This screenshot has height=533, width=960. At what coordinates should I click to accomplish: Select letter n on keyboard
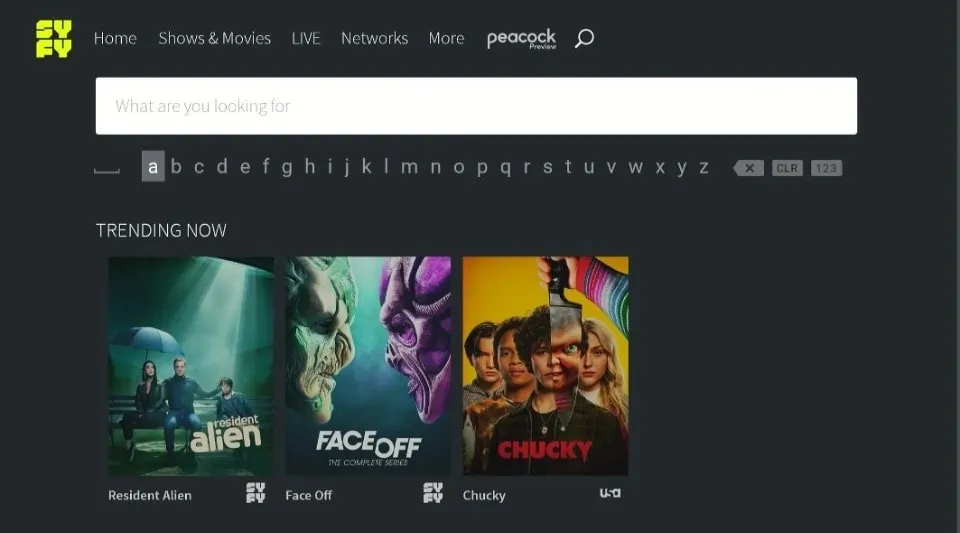click(435, 167)
